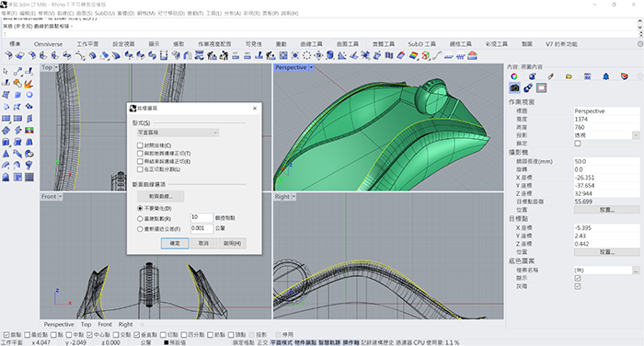644x346 pixels.
Task: Open the color wheel properties tab icon
Action: click(x=513, y=76)
